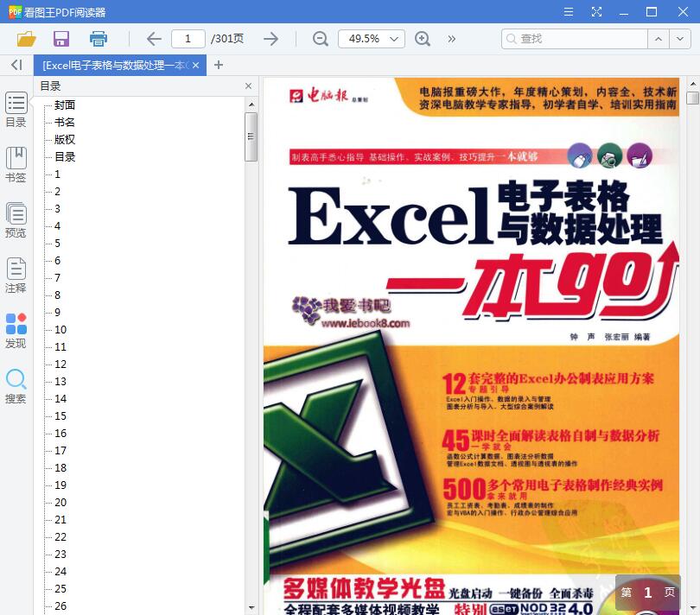Open the 49.5% zoom level dropdown
Viewport: 700px width, 615px height.
coord(372,39)
